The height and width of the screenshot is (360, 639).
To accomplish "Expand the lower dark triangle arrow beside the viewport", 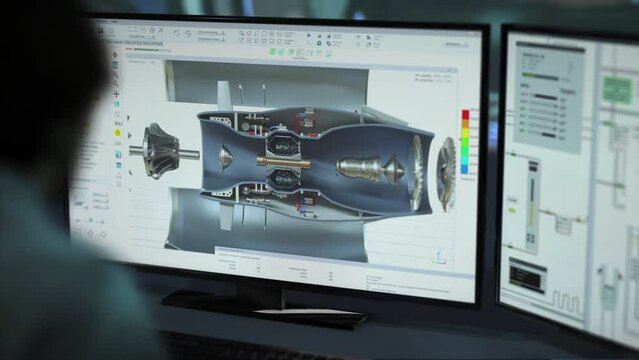I will pyautogui.click(x=130, y=173).
